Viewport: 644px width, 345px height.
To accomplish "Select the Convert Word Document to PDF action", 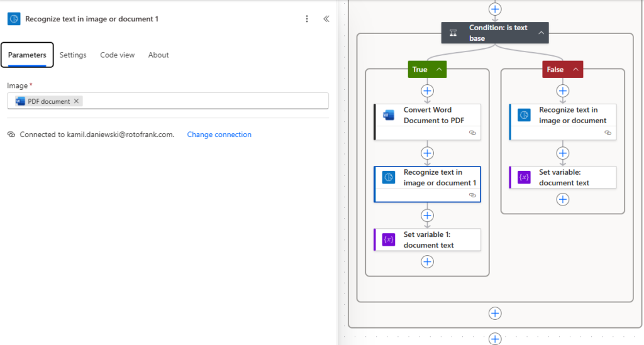I will 427,122.
